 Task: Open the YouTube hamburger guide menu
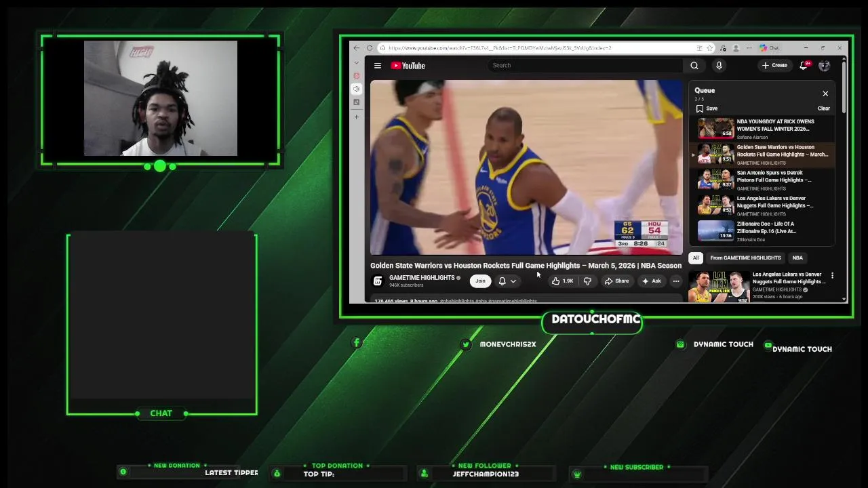(x=378, y=66)
